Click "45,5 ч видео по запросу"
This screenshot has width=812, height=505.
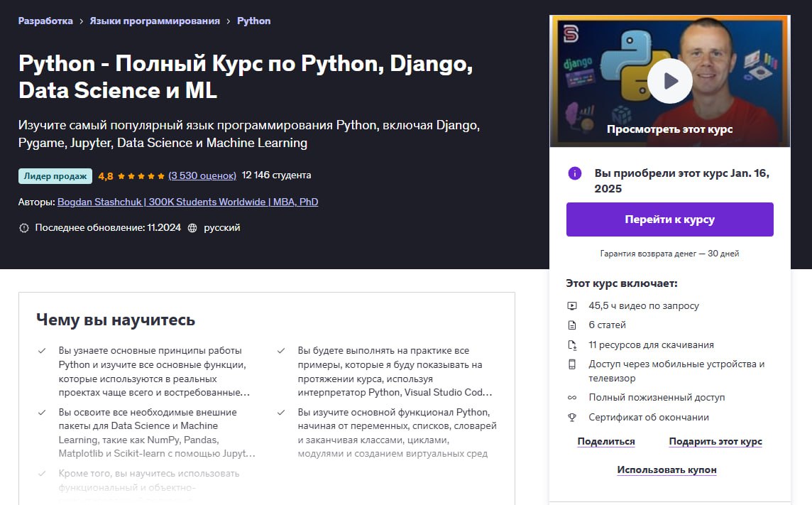coord(644,305)
